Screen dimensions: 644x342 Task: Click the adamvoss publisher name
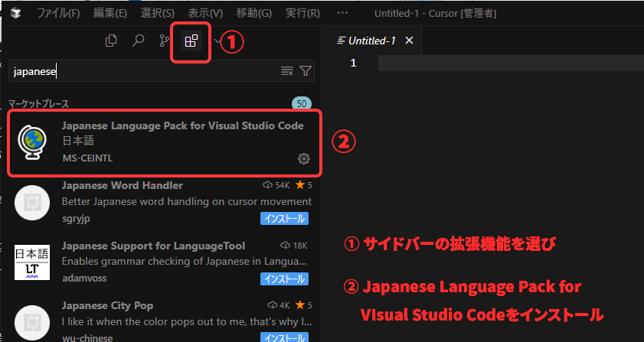pyautogui.click(x=84, y=278)
